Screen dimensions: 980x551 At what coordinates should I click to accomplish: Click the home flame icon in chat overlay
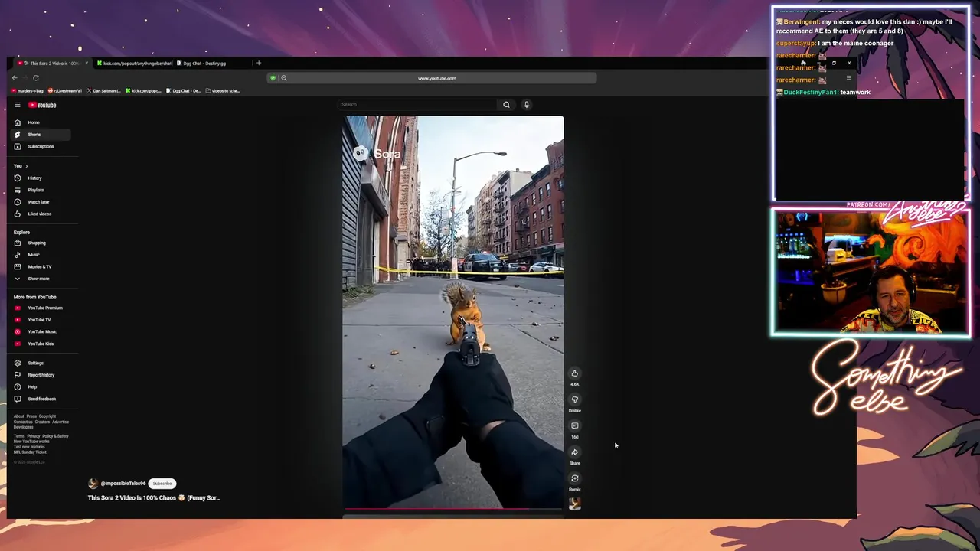(x=803, y=64)
